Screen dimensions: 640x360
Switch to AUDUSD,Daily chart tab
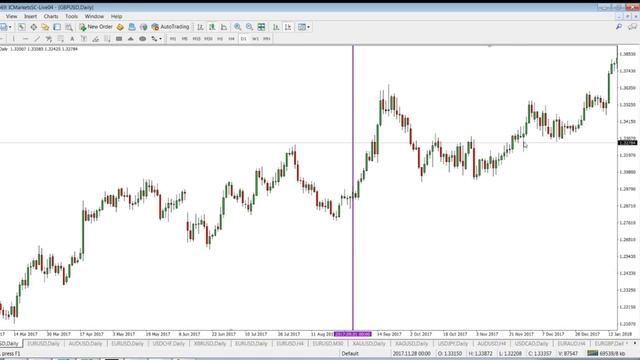coord(85,344)
